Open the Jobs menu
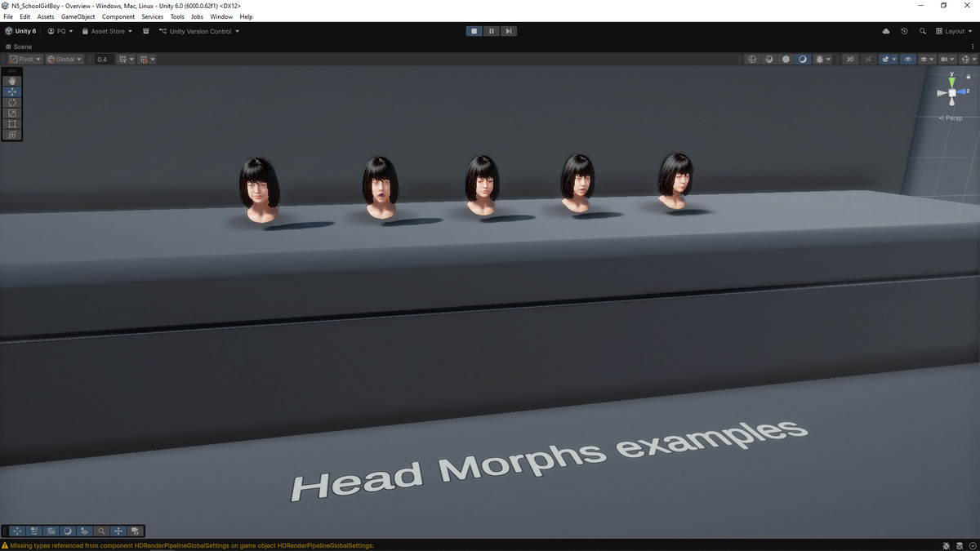Screen dimensions: 980x551 pyautogui.click(x=197, y=16)
